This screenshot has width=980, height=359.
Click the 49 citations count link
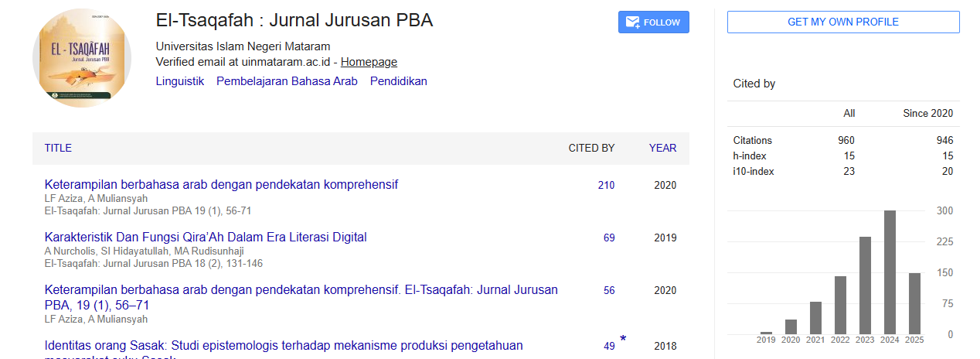tap(609, 346)
